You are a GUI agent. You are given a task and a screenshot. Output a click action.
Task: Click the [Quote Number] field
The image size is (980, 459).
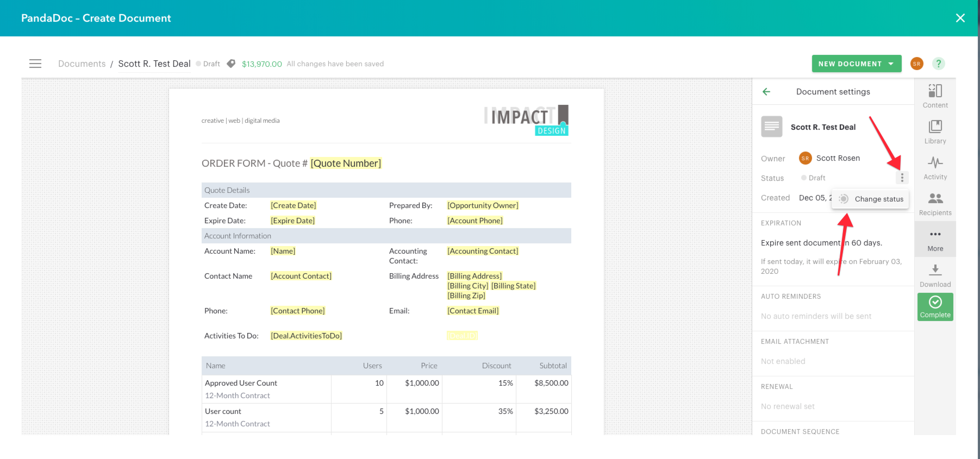point(346,163)
